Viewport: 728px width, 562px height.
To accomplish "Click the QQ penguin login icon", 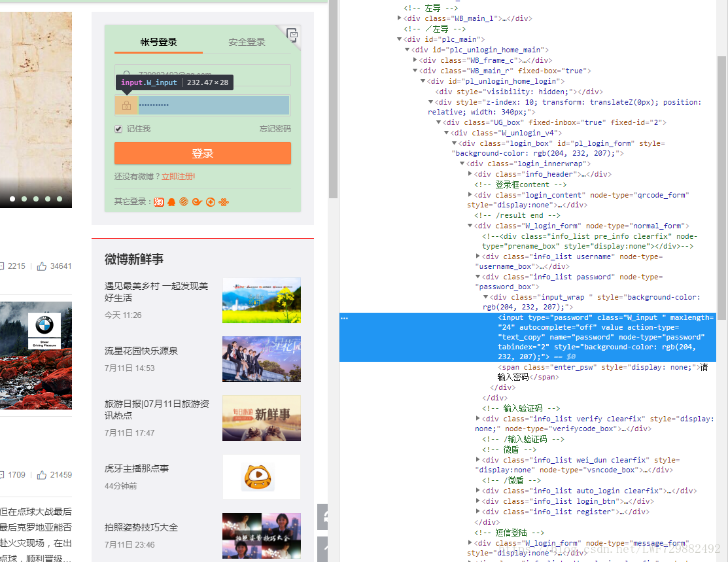I will [x=171, y=202].
